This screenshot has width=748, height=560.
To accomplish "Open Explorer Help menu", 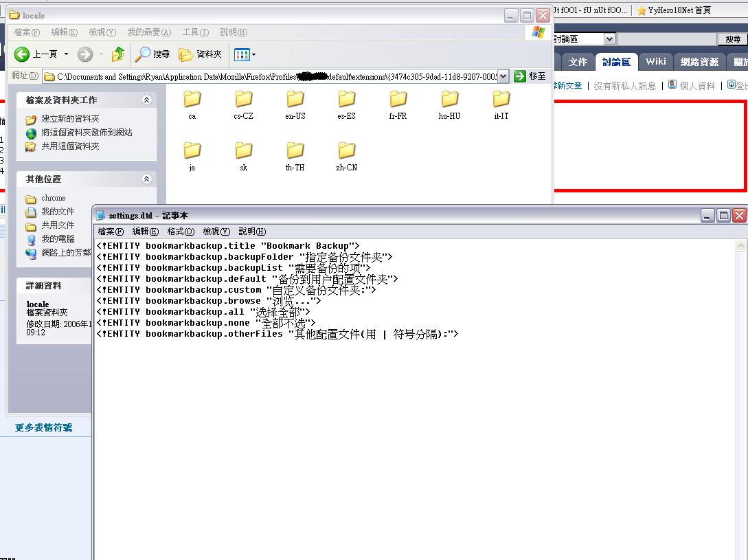I will coord(234,32).
